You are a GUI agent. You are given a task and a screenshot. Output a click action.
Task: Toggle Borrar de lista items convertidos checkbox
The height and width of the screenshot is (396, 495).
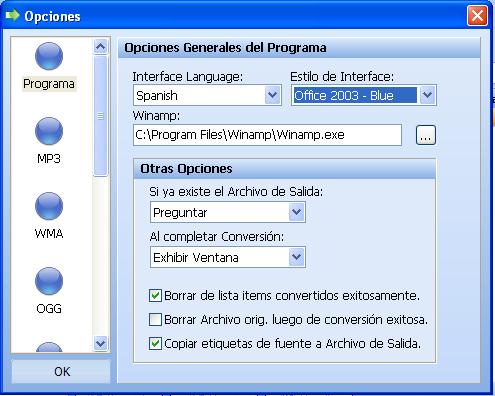click(x=155, y=296)
